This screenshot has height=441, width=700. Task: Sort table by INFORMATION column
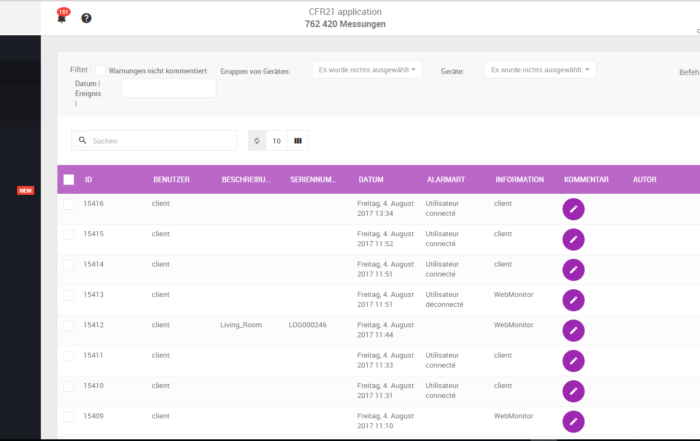click(x=520, y=179)
